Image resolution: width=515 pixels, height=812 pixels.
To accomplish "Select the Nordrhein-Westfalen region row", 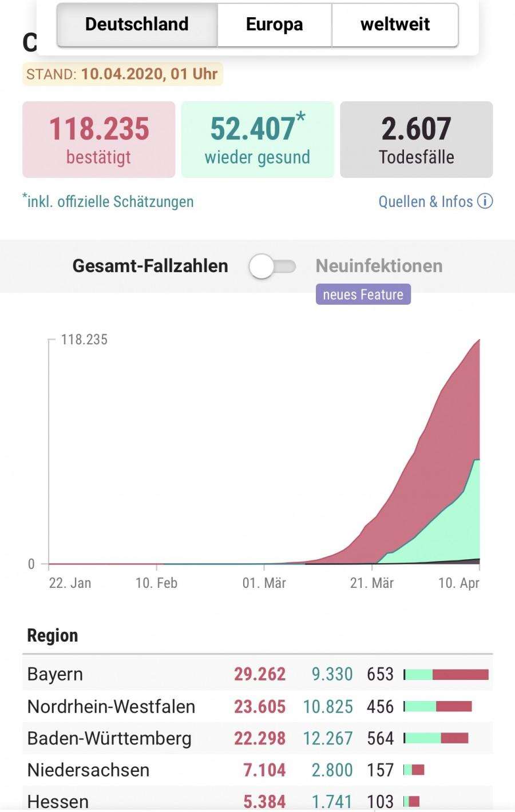I will tap(257, 706).
